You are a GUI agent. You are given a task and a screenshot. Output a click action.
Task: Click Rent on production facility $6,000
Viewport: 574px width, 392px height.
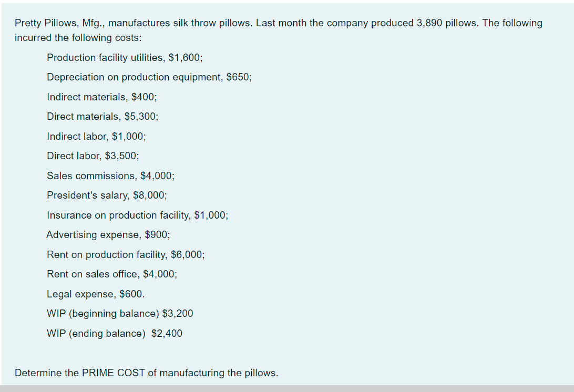(126, 255)
